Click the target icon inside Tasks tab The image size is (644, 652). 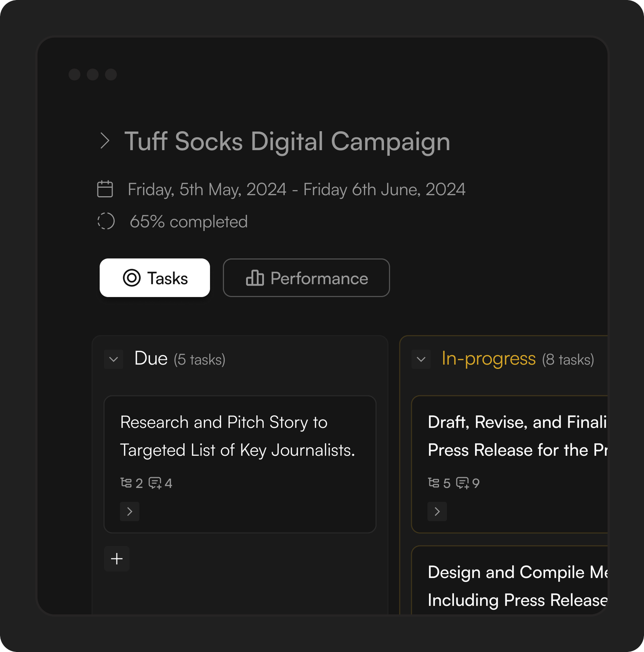pyautogui.click(x=132, y=278)
